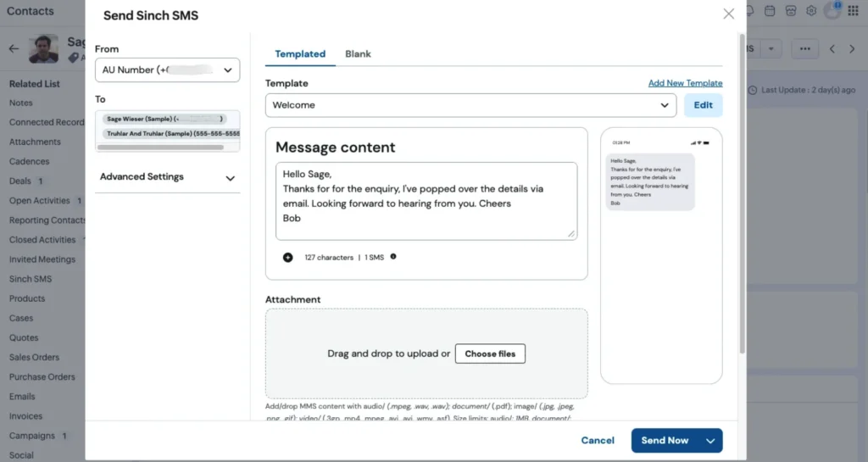Screen dimensions: 868x462
Task: Go back using the Contacts back arrow
Action: (x=14, y=48)
